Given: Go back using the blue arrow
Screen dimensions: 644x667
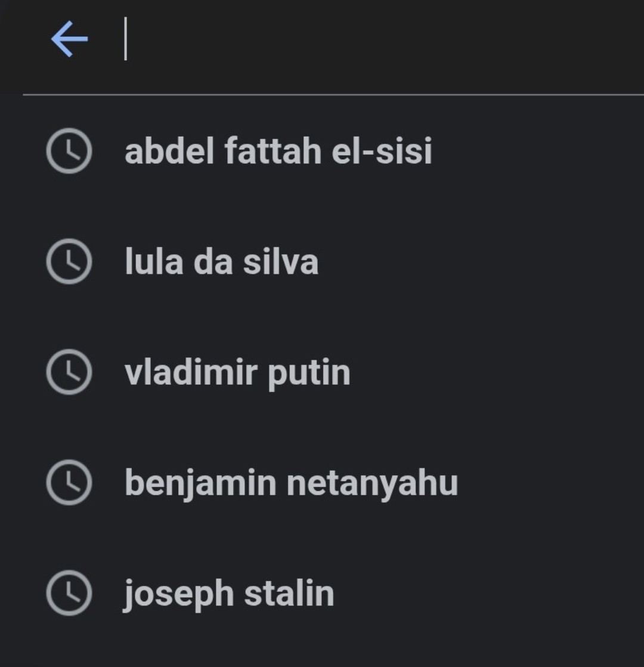Looking at the screenshot, I should [x=69, y=39].
